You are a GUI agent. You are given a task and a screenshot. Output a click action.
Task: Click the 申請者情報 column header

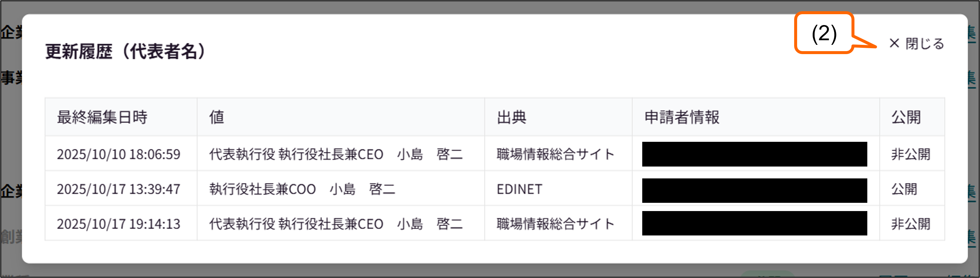(683, 118)
